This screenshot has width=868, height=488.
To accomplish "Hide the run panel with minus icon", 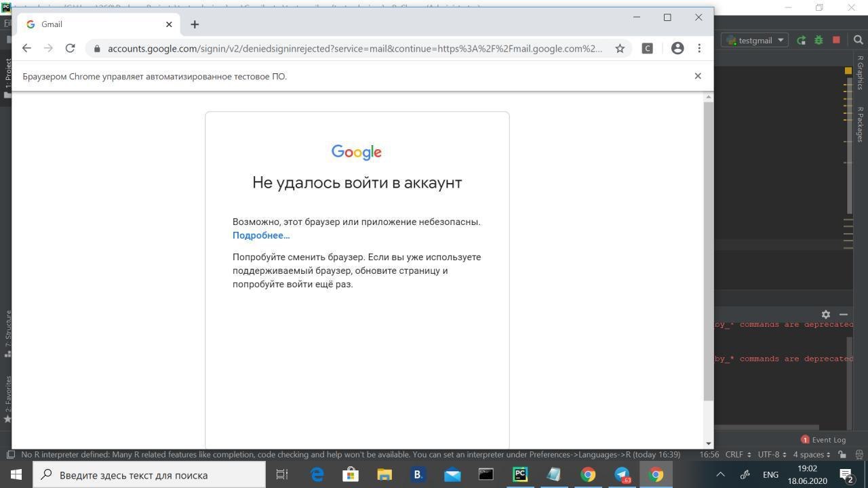I will (x=844, y=314).
